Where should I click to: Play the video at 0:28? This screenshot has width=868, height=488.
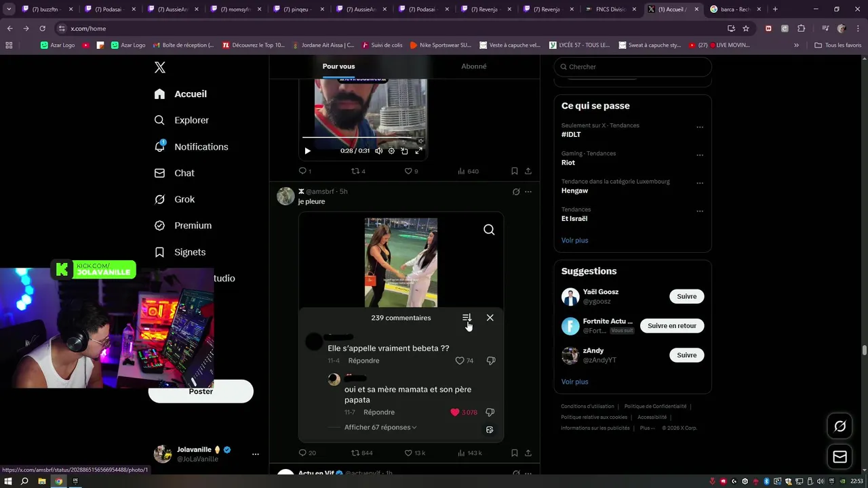[307, 151]
